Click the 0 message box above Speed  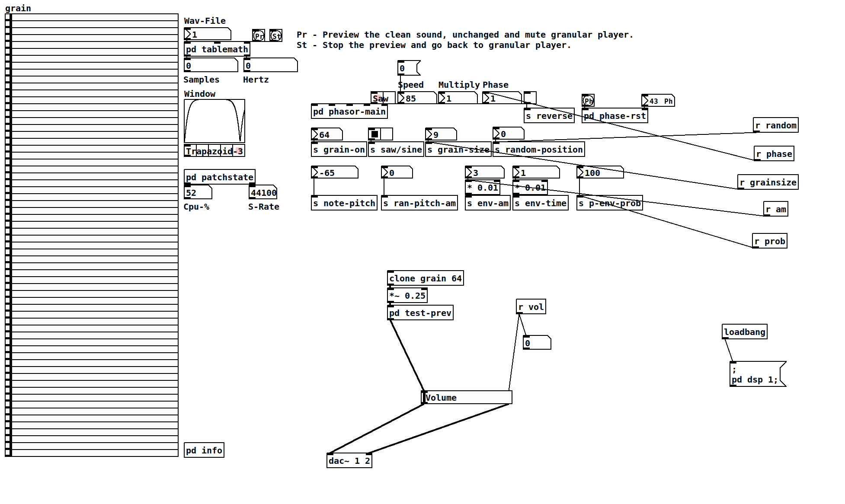[x=408, y=68]
